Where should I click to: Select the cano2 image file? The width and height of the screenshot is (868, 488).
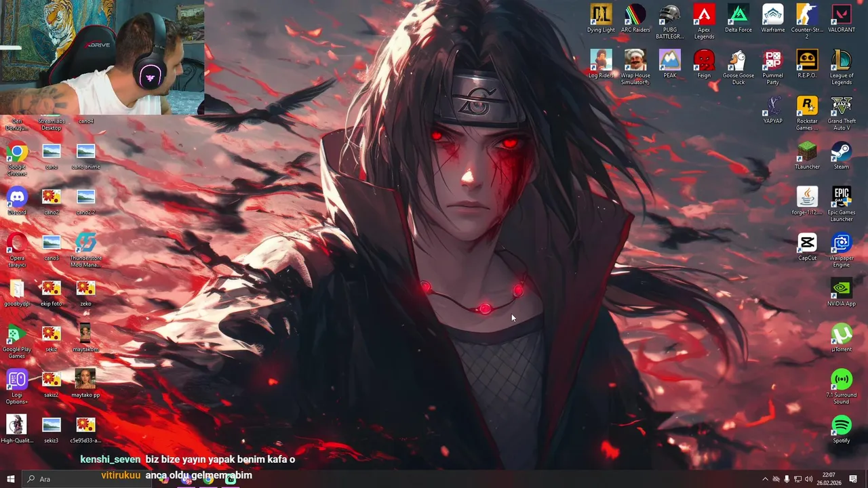[x=52, y=201]
